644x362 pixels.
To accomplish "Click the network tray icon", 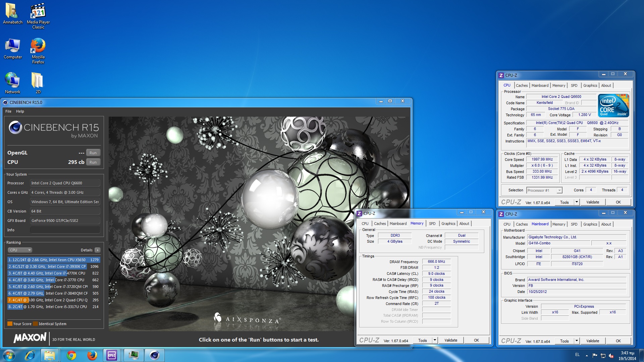I will pyautogui.click(x=603, y=355).
